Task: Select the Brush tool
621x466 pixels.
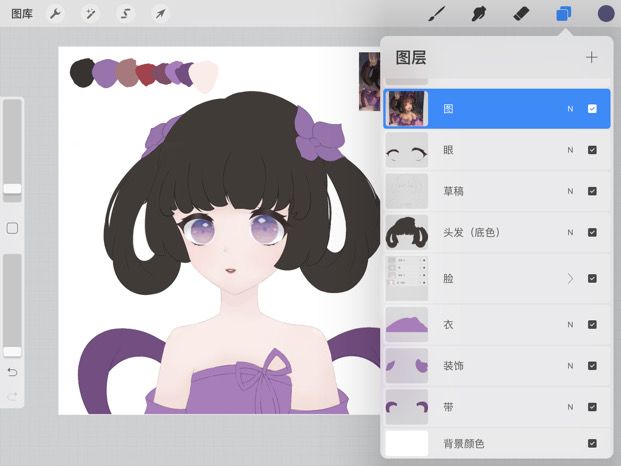Action: [438, 14]
